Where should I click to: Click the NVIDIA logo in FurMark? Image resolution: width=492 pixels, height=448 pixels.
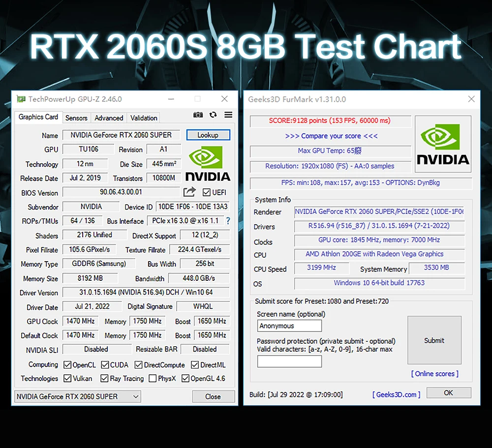click(443, 144)
